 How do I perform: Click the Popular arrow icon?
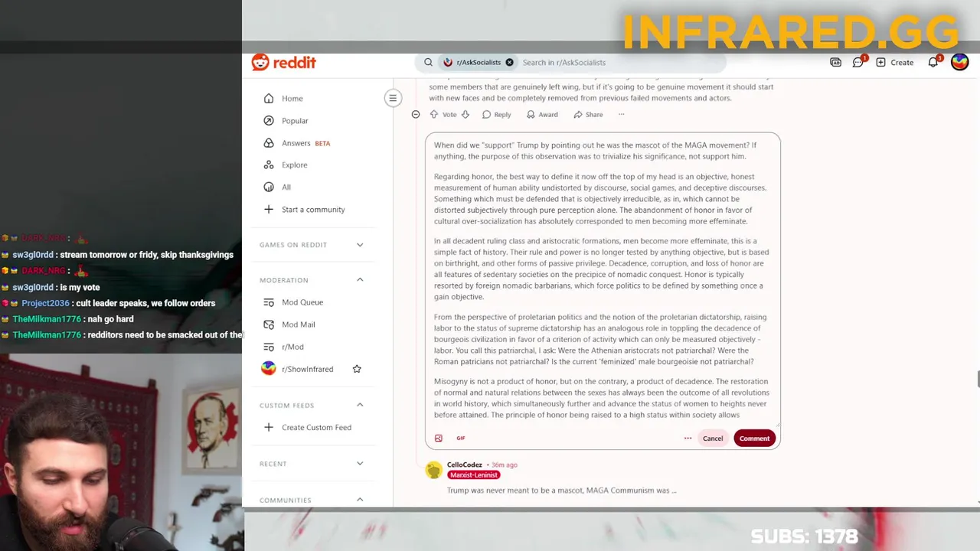coord(269,121)
